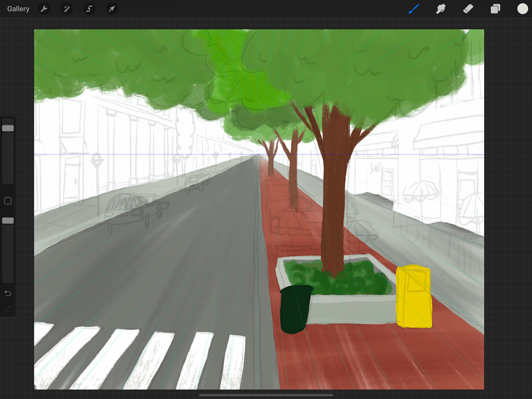Open the Layers panel

[x=495, y=9]
